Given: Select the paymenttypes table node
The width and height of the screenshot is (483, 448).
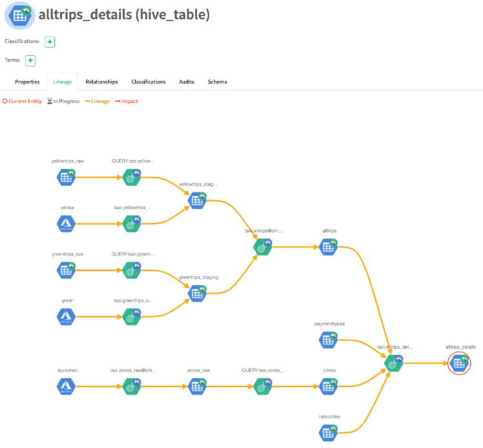Looking at the screenshot, I should (x=328, y=340).
